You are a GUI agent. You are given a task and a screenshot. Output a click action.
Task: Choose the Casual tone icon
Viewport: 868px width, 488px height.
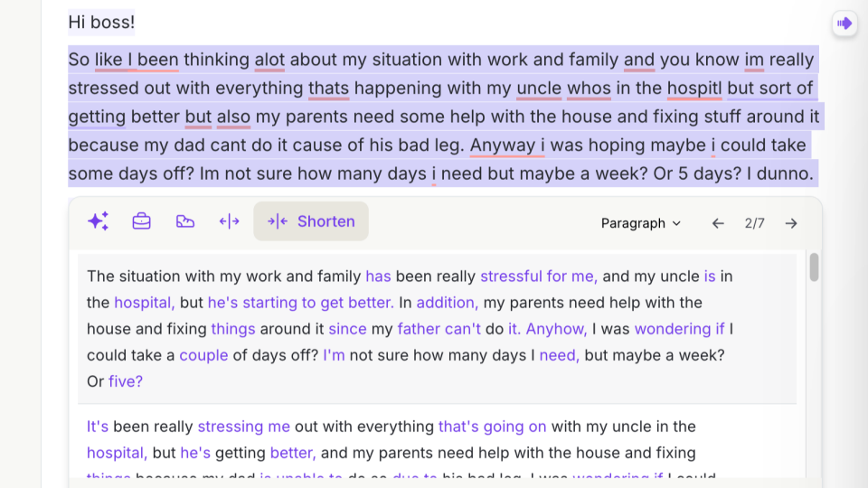pyautogui.click(x=185, y=221)
